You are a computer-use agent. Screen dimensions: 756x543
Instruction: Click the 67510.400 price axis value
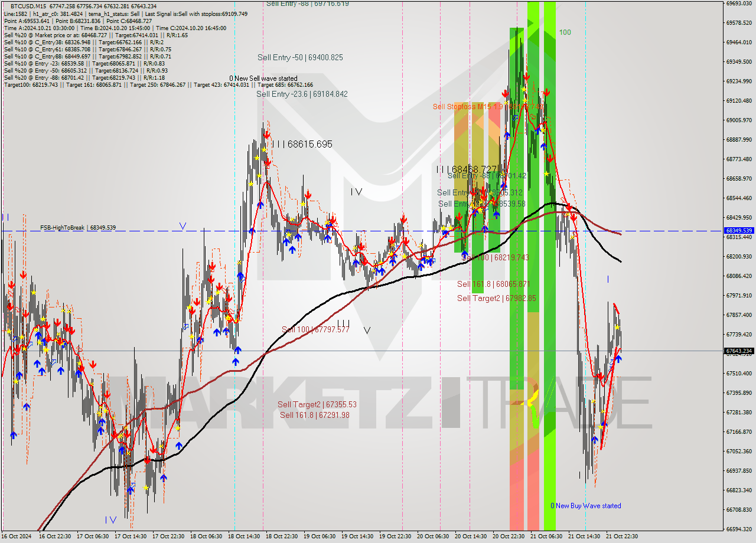click(x=739, y=374)
